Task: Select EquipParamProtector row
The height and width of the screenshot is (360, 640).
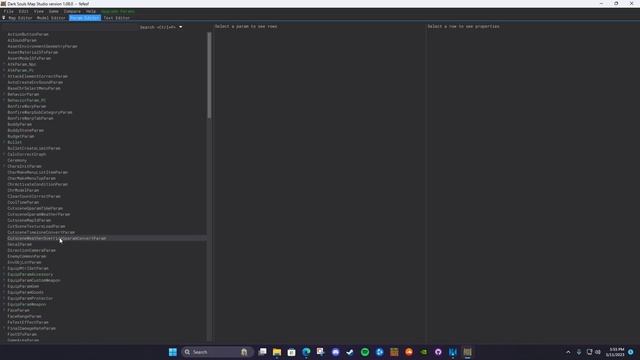Action: click(30, 298)
